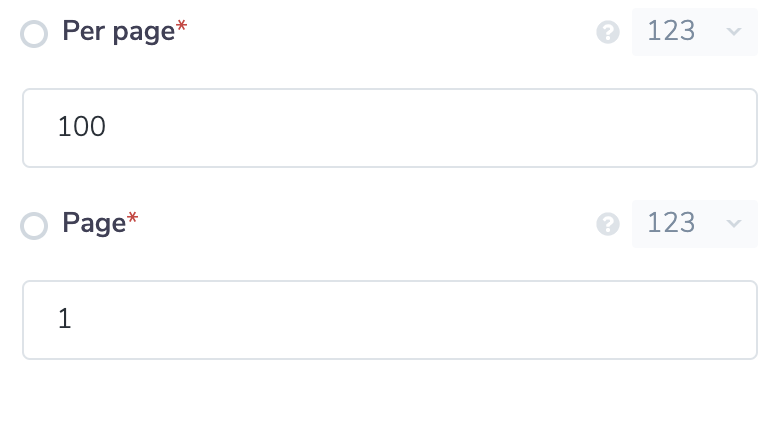The image size is (780, 426).
Task: Toggle the circle left of the Per page label
Action: [x=34, y=35]
